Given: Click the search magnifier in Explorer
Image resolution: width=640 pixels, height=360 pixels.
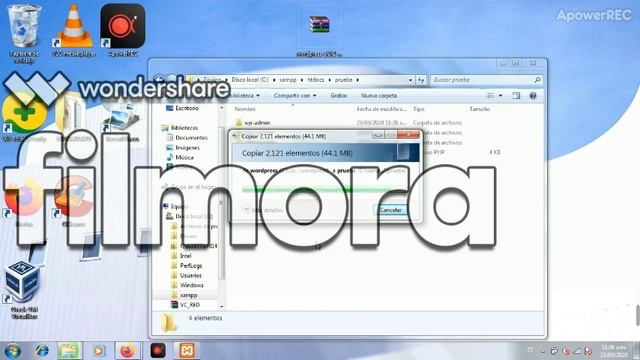Looking at the screenshot, I should (x=538, y=80).
